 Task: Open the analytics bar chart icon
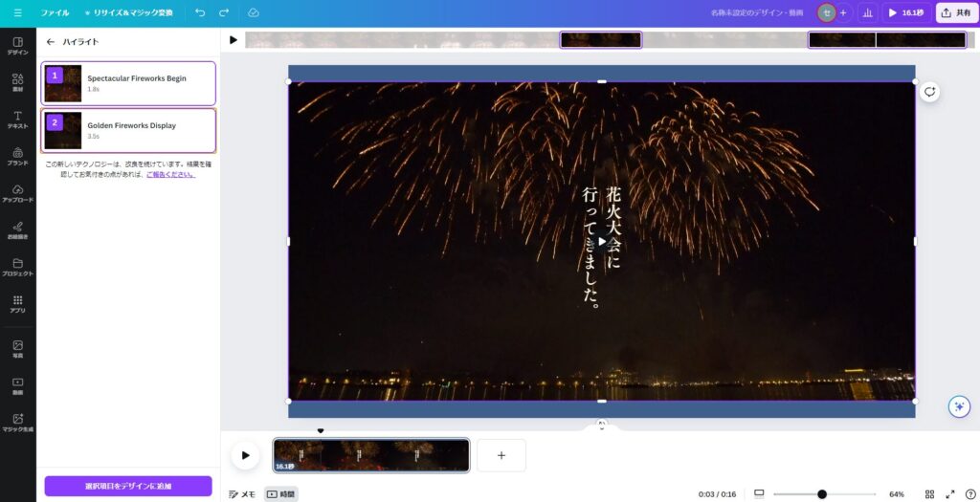[x=867, y=13]
